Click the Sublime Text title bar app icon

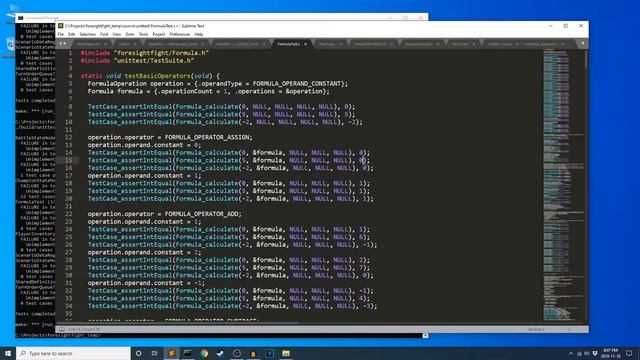click(60, 26)
